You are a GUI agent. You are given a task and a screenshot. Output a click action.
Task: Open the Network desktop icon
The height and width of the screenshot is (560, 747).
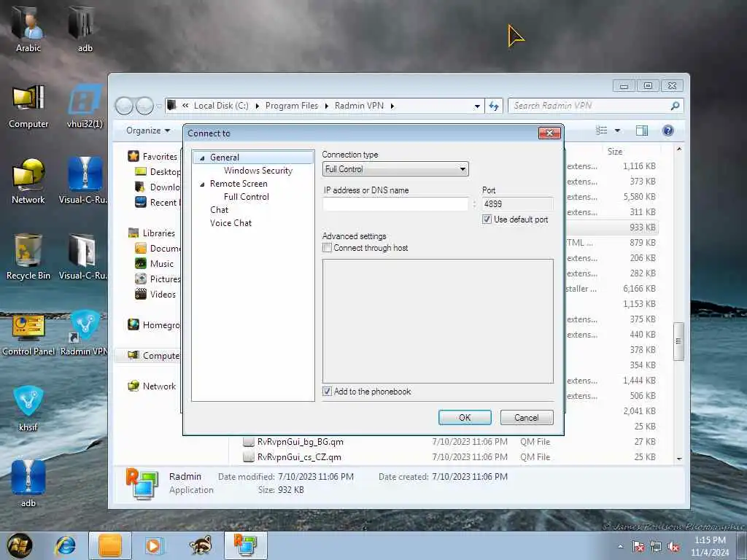[x=28, y=181]
